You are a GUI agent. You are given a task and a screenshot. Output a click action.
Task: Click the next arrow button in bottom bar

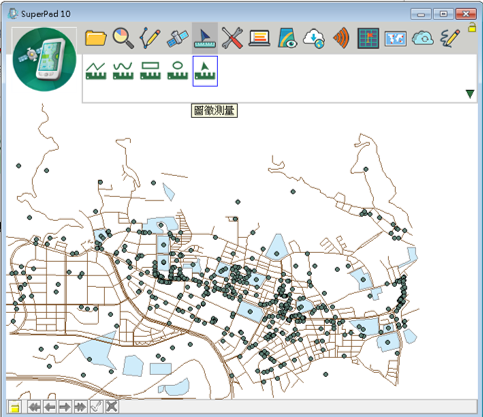pos(64,407)
